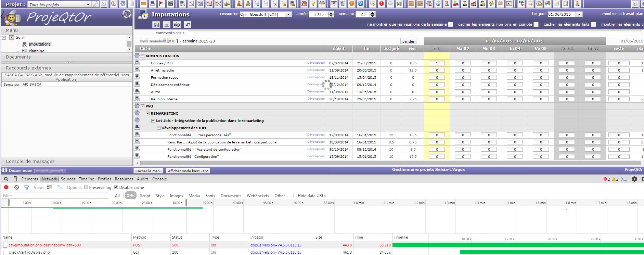Collapse the ADMINISTRATION task group
The height and width of the screenshot is (255, 644).
(143, 56)
